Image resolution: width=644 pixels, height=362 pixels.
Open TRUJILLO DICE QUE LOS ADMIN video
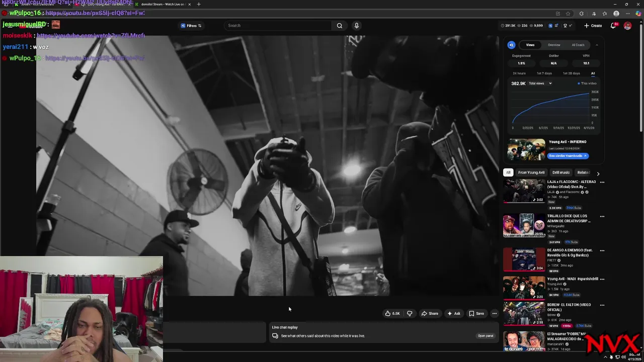pyautogui.click(x=524, y=225)
